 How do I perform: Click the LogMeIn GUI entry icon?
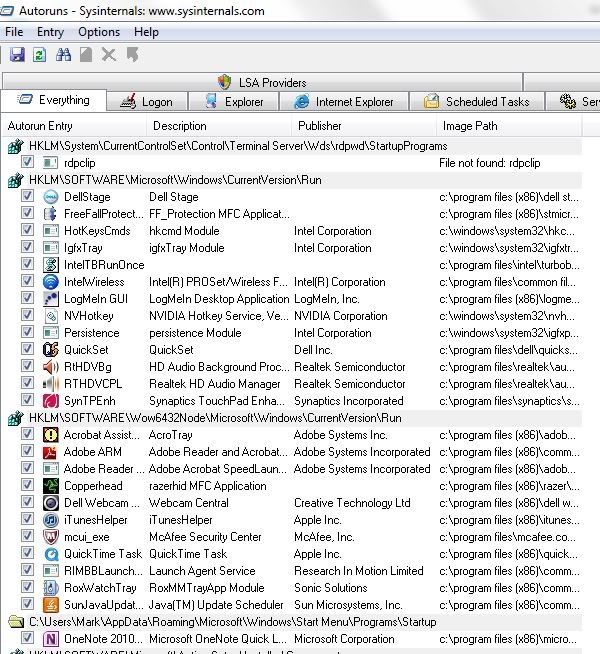[x=51, y=299]
